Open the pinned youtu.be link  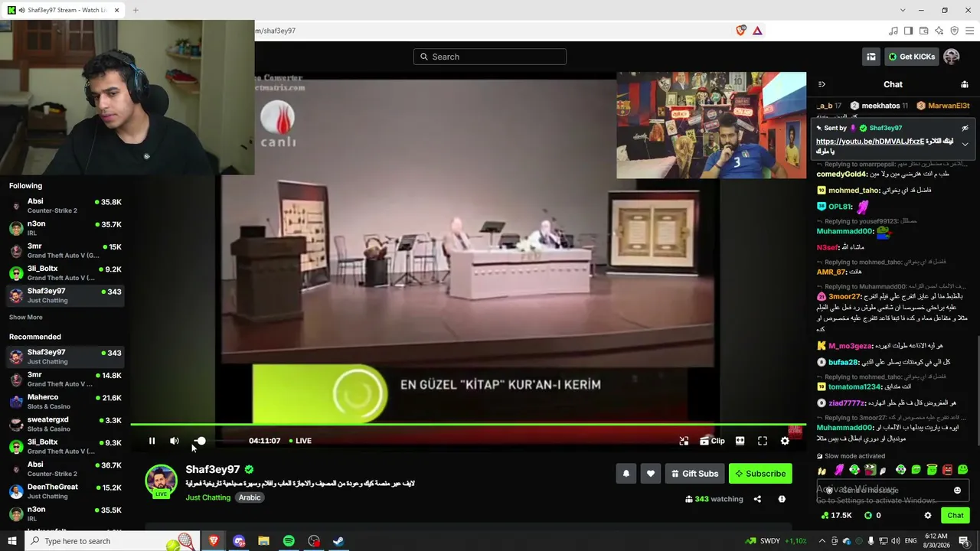869,142
